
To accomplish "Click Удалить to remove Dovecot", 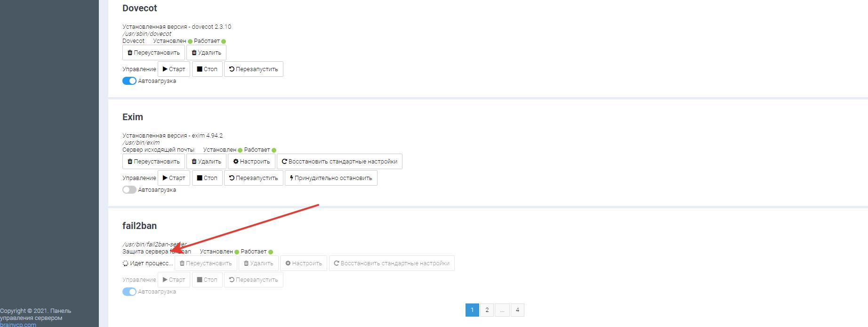I will pyautogui.click(x=206, y=53).
